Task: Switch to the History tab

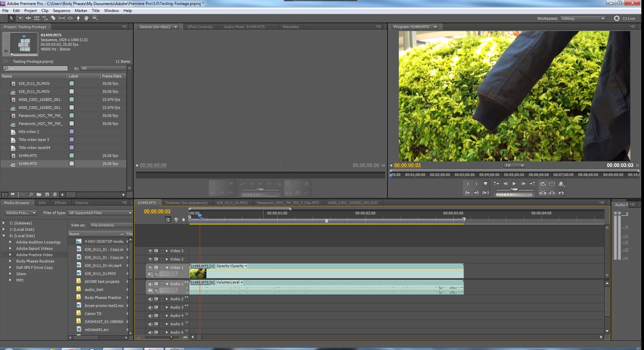Action: 82,203
